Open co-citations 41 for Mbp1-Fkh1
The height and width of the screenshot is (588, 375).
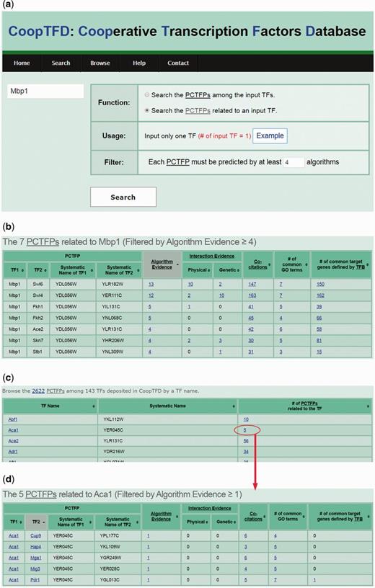251,307
